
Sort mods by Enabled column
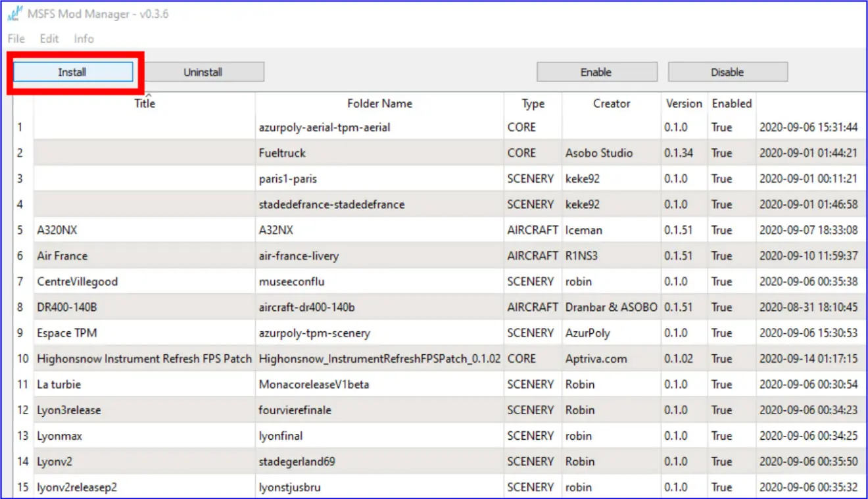click(731, 103)
